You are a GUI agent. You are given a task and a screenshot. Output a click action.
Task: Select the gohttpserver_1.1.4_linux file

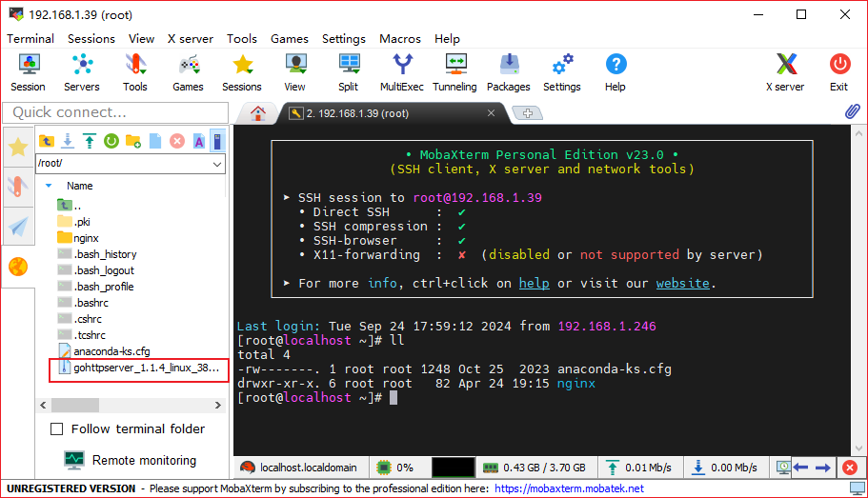[x=138, y=368]
